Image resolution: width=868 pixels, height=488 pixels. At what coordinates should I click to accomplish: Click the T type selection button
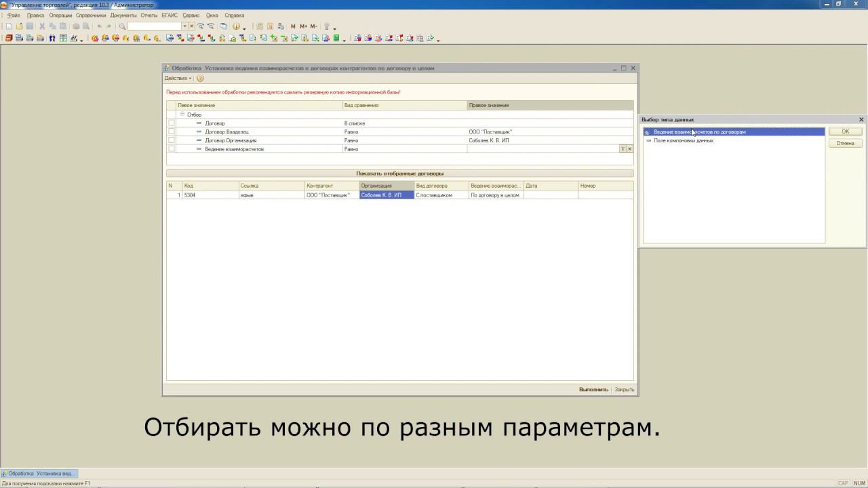point(623,149)
